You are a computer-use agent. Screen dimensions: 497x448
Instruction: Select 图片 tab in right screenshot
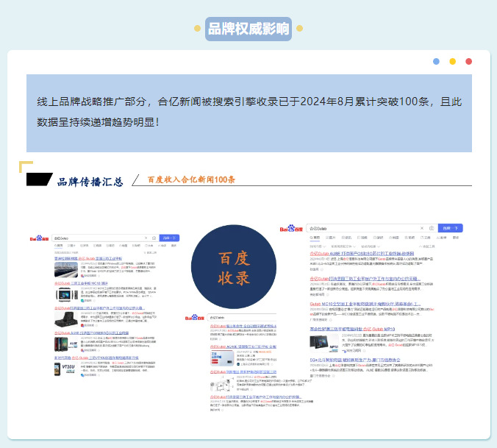point(331,238)
